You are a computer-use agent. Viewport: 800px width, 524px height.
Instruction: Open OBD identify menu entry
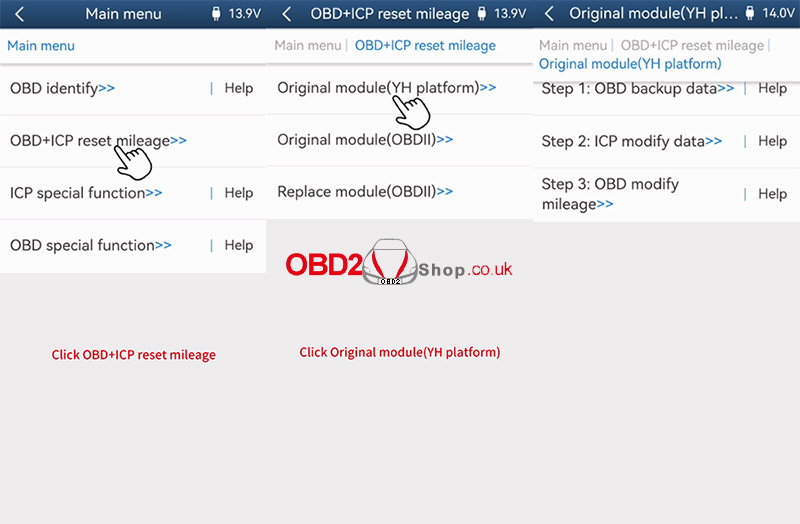click(x=62, y=88)
